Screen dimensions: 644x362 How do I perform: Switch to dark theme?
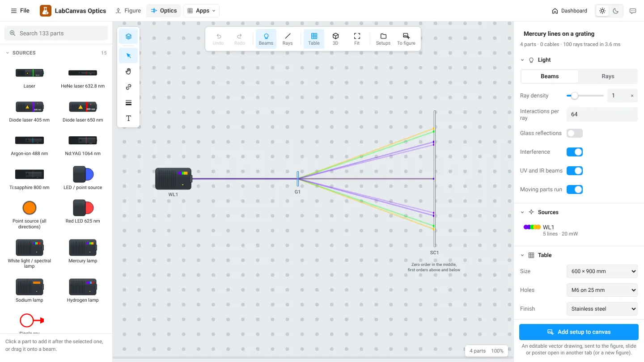616,11
